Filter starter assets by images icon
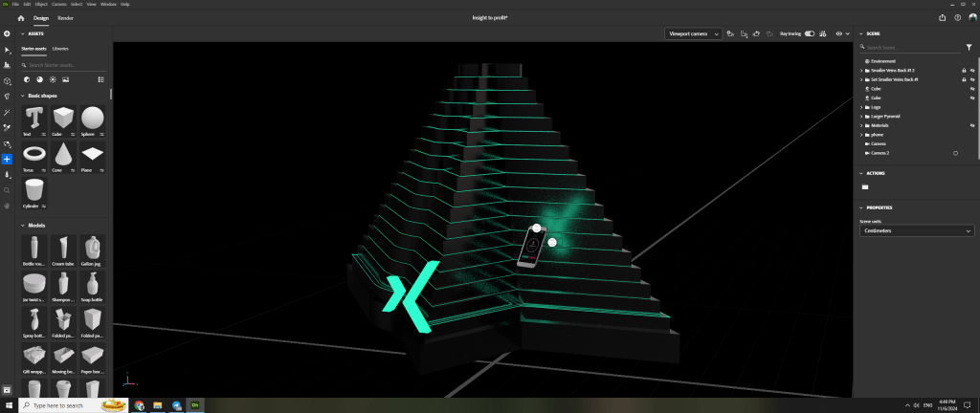Image resolution: width=980 pixels, height=413 pixels. (x=66, y=79)
